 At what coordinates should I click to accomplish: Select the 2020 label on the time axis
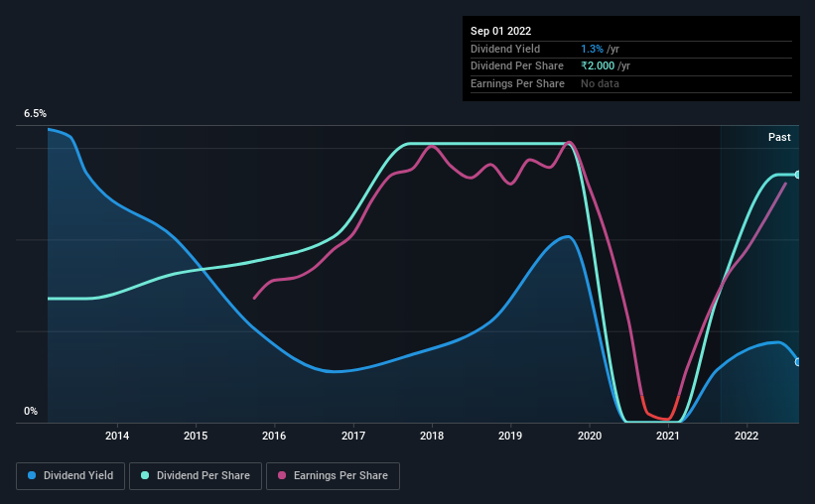tap(590, 436)
